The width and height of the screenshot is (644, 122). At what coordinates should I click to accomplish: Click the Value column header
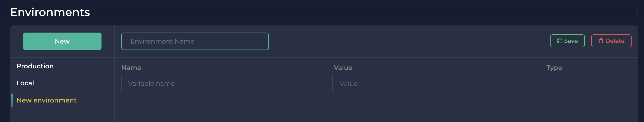point(343,68)
